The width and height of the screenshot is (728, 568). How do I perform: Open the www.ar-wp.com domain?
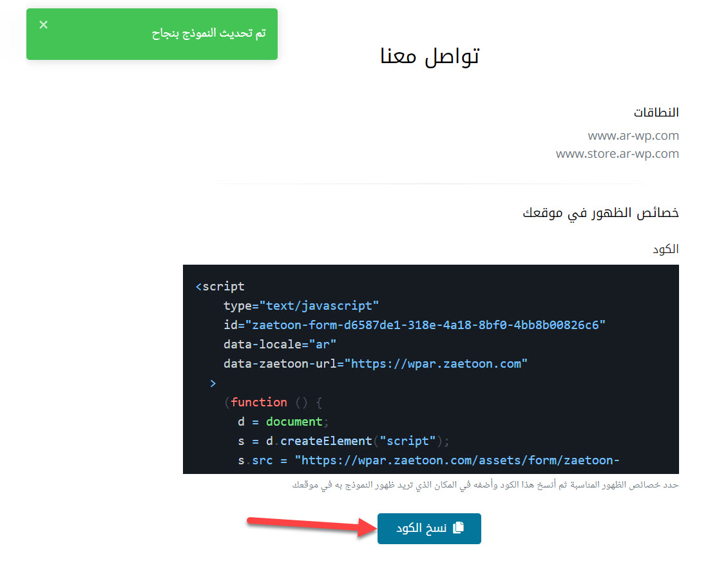pyautogui.click(x=633, y=136)
